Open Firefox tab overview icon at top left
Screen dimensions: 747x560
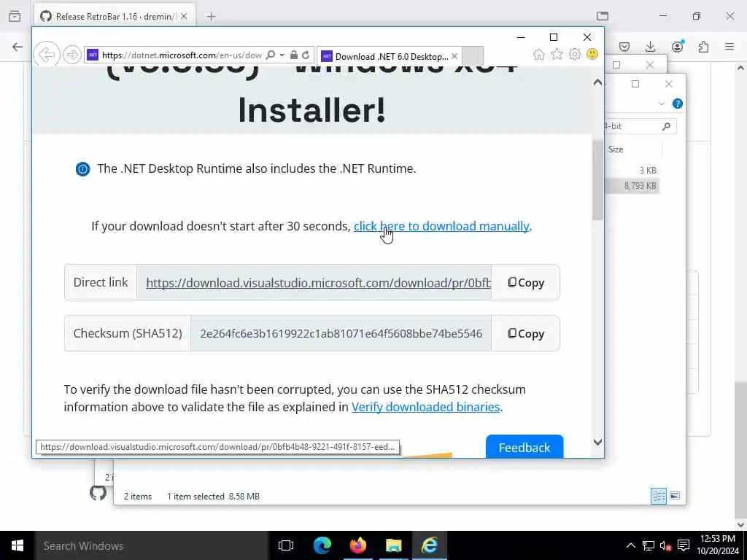(15, 16)
